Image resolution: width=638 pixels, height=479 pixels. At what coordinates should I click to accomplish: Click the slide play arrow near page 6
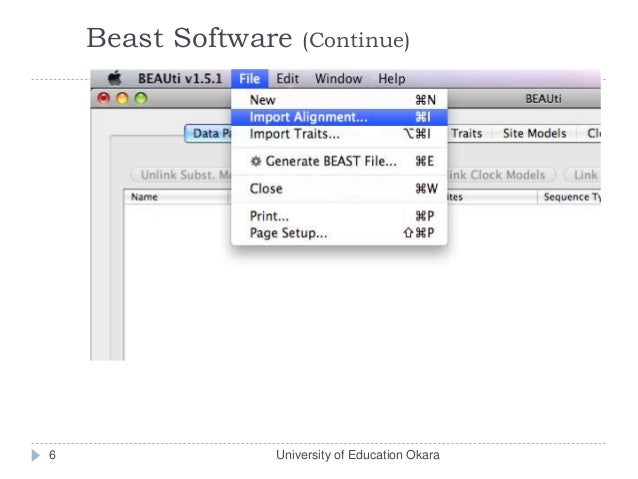pyautogui.click(x=36, y=455)
